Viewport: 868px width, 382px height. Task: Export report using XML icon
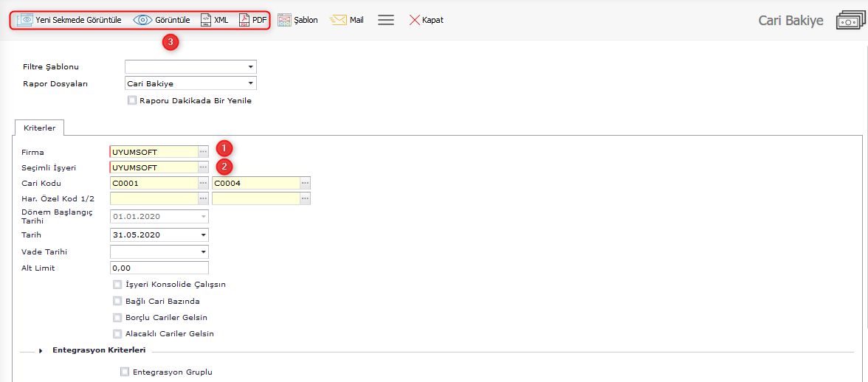[206, 20]
